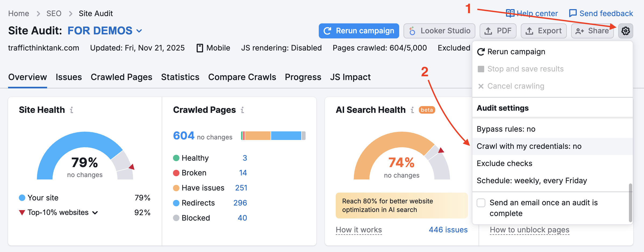
Task: Click the Crawled Pages info icon
Action: pos(242,110)
